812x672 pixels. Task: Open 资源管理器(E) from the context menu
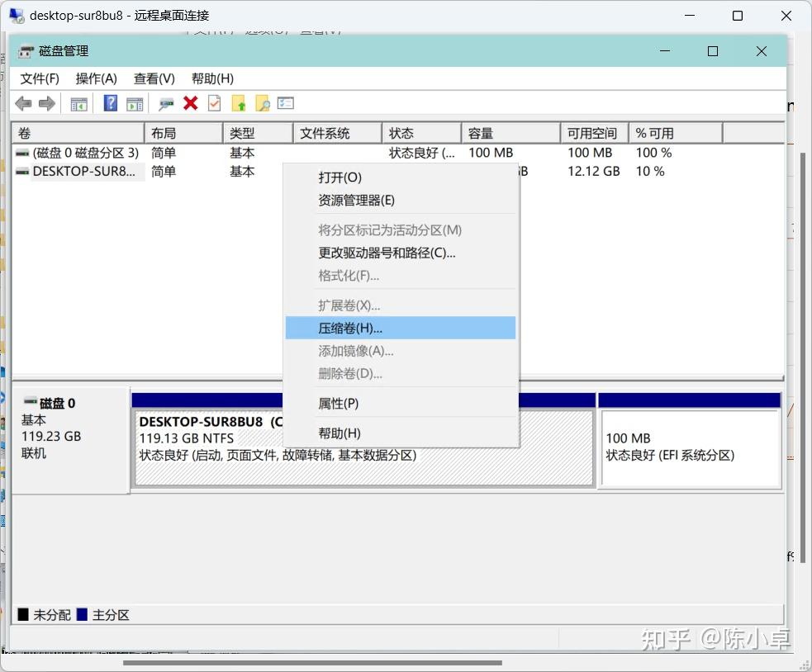coord(357,200)
